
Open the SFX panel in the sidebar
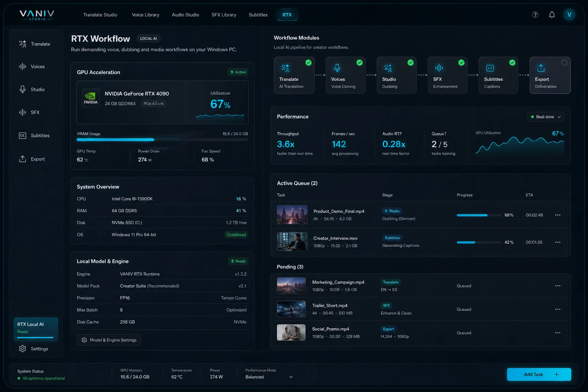pyautogui.click(x=23, y=112)
